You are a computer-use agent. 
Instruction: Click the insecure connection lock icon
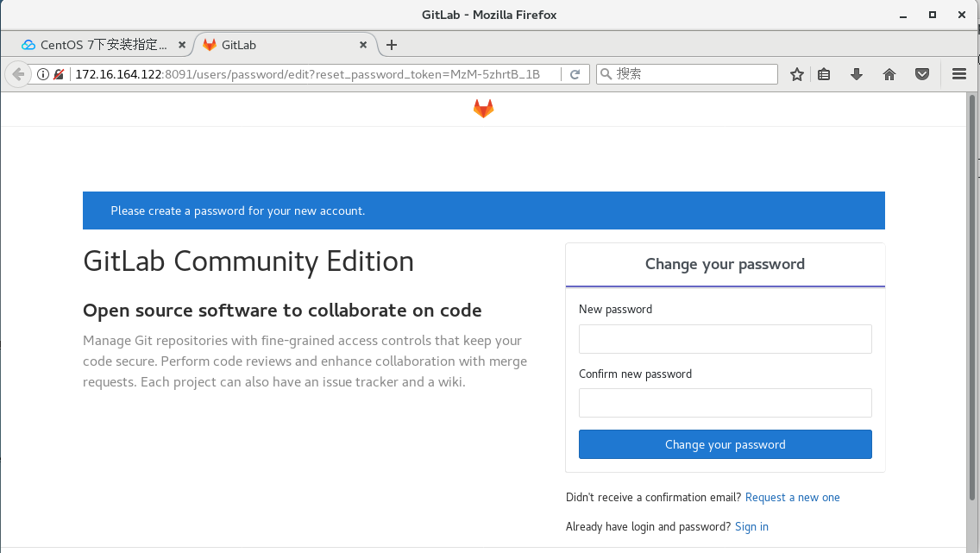coord(59,74)
